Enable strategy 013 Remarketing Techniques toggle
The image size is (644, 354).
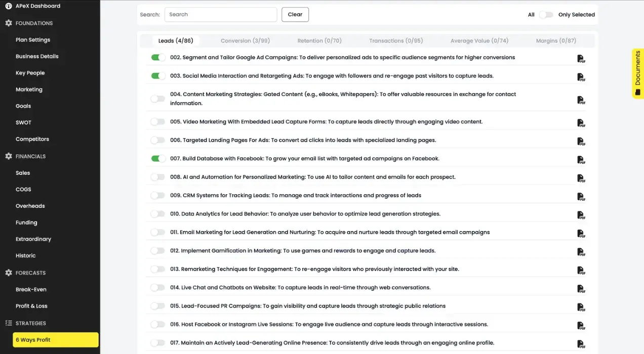158,269
